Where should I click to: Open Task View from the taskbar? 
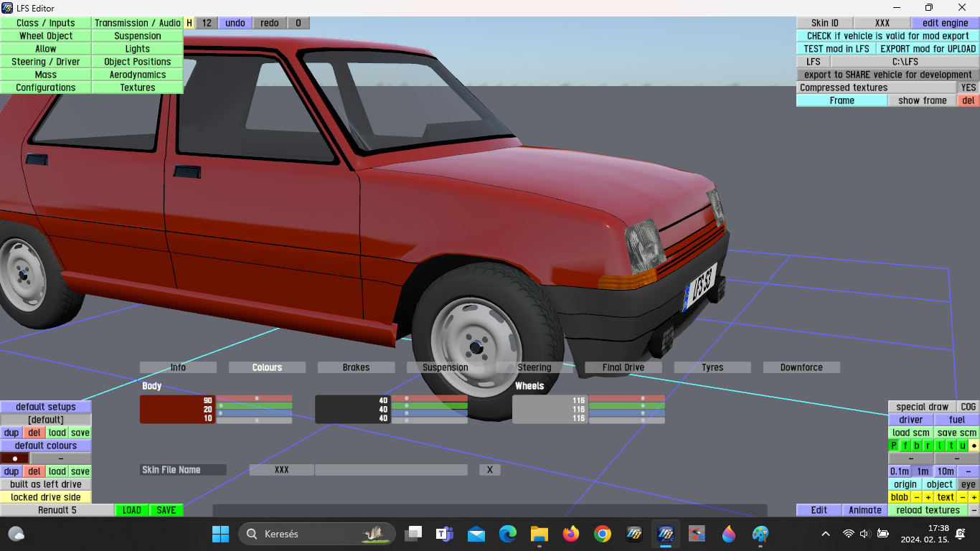pos(413,534)
